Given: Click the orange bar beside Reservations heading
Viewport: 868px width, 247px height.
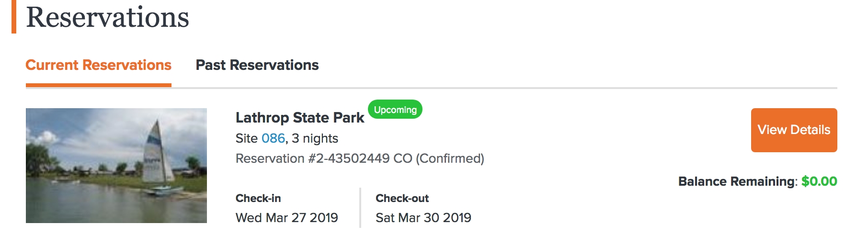Looking at the screenshot, I should coord(14,17).
